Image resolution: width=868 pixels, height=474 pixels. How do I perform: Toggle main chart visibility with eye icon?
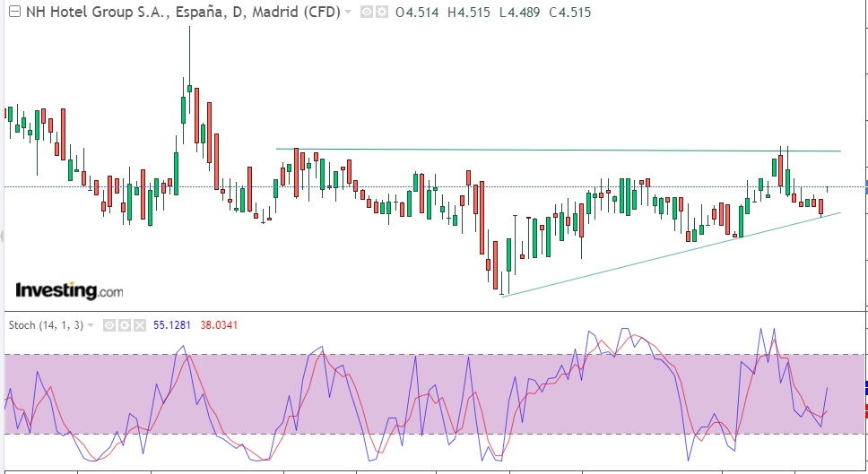pyautogui.click(x=367, y=12)
